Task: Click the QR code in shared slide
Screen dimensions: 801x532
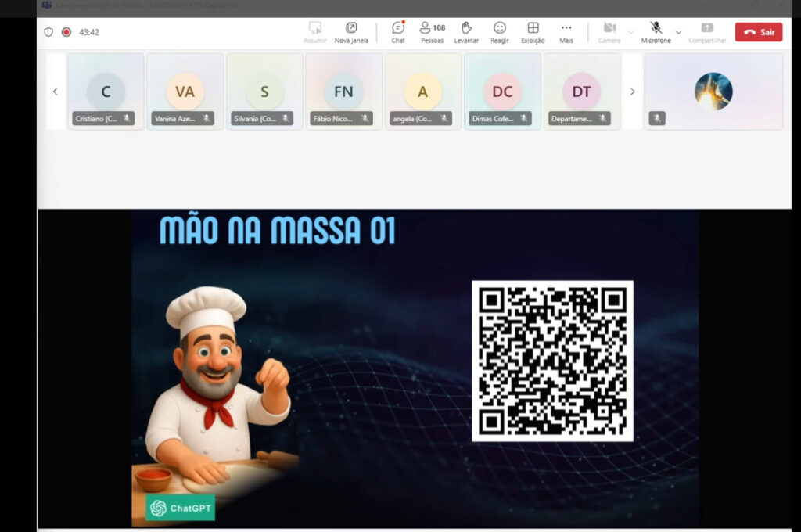Action: pyautogui.click(x=552, y=361)
